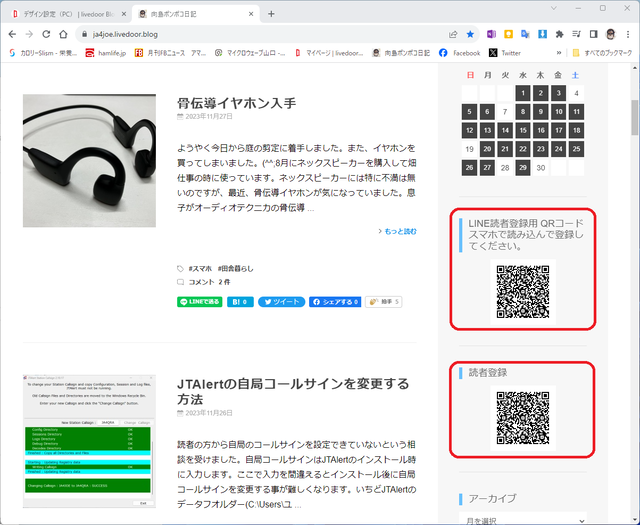640x525 pixels.
Task: Select the 向島ポンポコ日記 tab
Action: pyautogui.click(x=196, y=14)
